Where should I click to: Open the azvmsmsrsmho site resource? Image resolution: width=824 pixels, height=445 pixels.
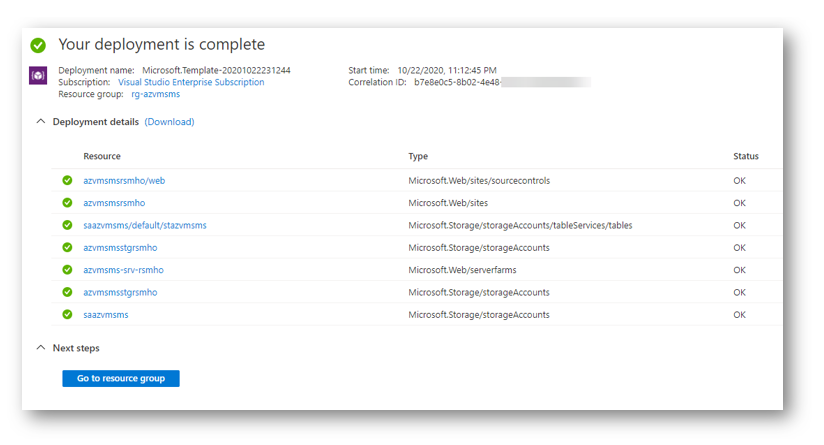coord(114,203)
